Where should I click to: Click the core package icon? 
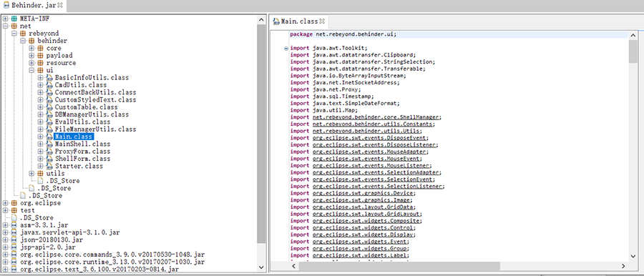click(x=40, y=48)
